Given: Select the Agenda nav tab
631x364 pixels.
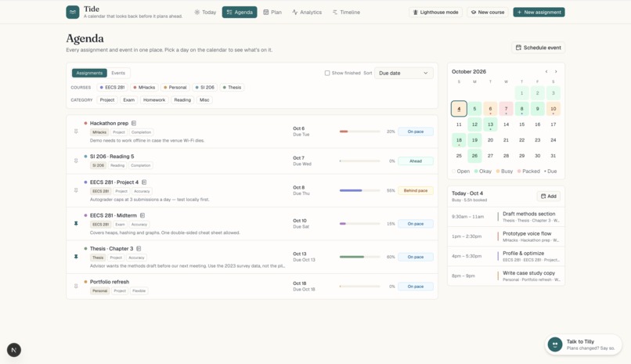Looking at the screenshot, I should [x=240, y=12].
